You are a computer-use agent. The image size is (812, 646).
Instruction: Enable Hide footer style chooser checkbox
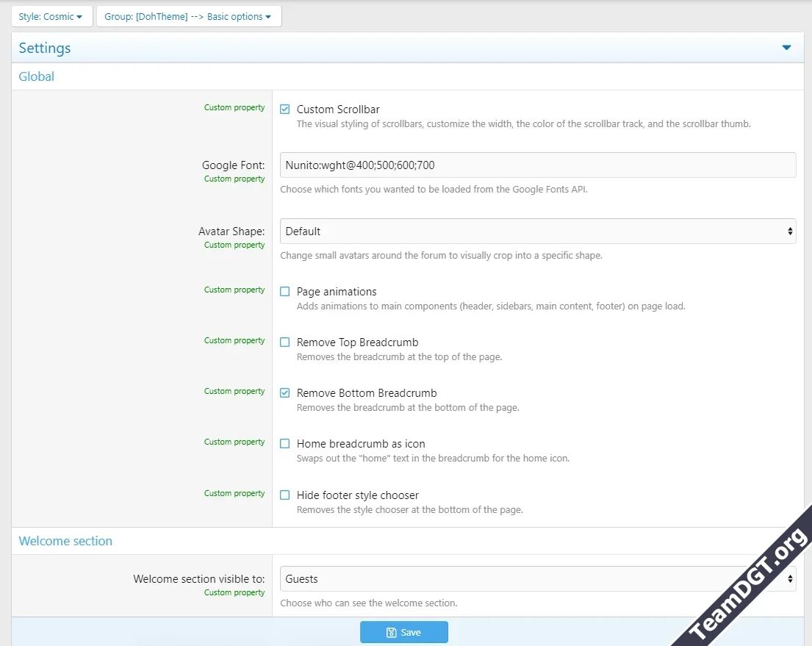pyautogui.click(x=285, y=495)
